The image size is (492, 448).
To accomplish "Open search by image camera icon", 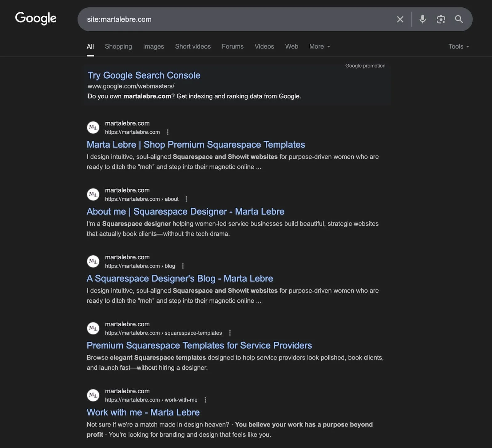I will coord(441,19).
